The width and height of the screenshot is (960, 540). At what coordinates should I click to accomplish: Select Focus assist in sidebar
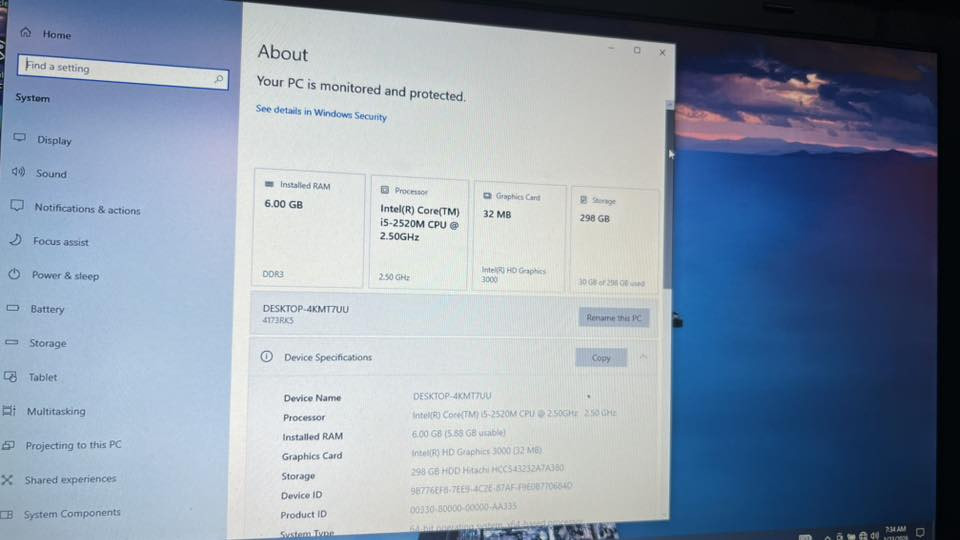[x=61, y=242]
